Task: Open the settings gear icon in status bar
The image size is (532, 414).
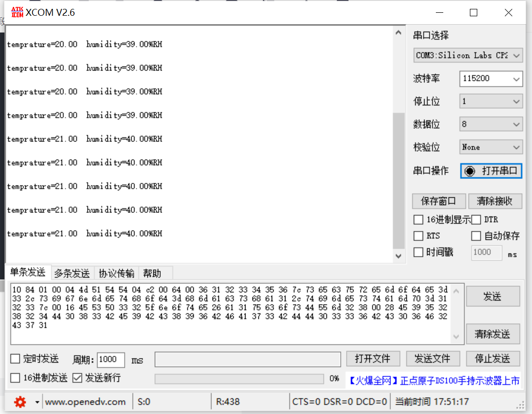Action: click(x=20, y=402)
